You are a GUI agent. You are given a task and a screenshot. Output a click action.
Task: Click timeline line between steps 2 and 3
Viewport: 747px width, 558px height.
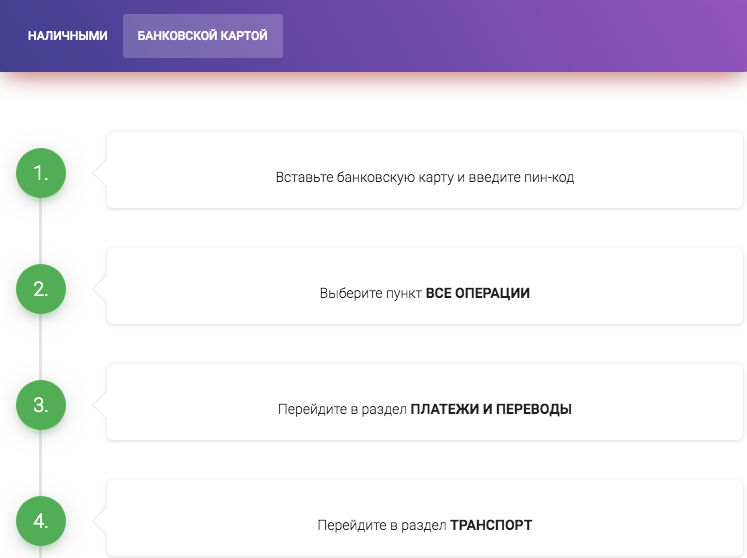(41, 348)
